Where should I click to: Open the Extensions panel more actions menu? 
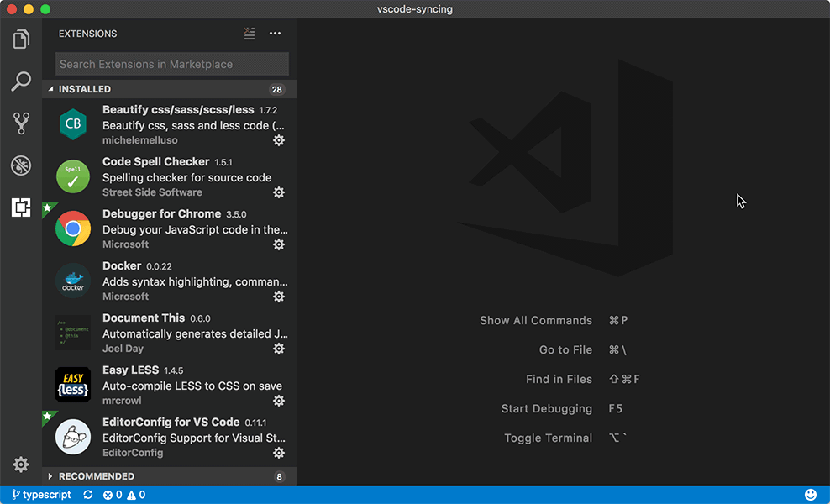pos(276,34)
